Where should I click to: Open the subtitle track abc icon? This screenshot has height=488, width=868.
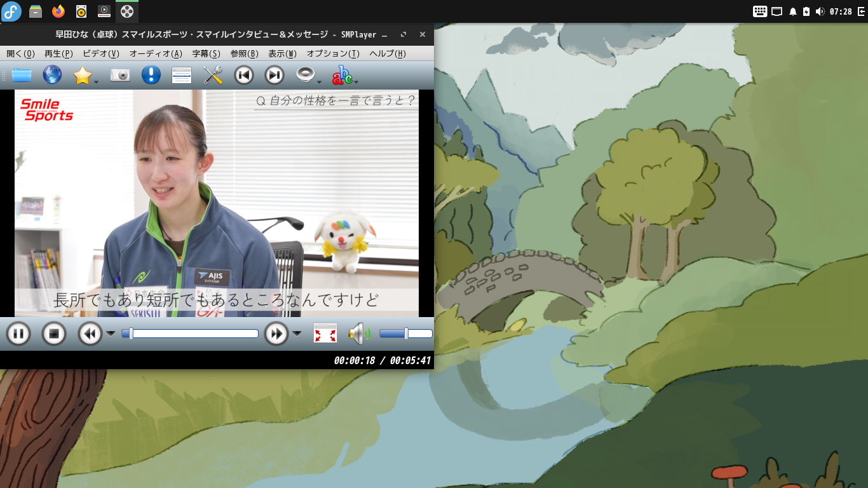pos(342,76)
